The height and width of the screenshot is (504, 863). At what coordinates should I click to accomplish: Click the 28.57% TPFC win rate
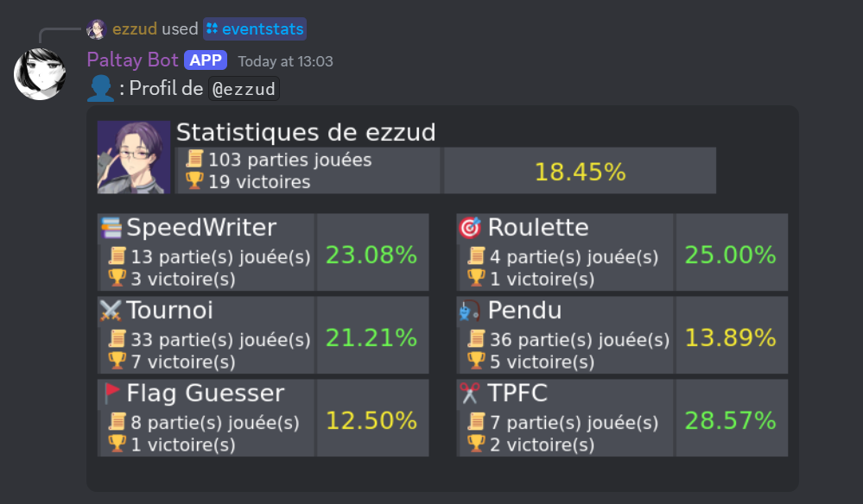[x=730, y=421]
